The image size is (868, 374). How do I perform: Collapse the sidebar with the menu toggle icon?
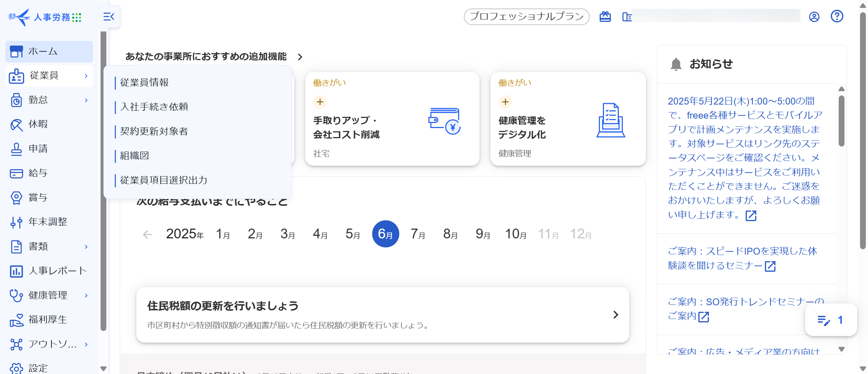[109, 17]
